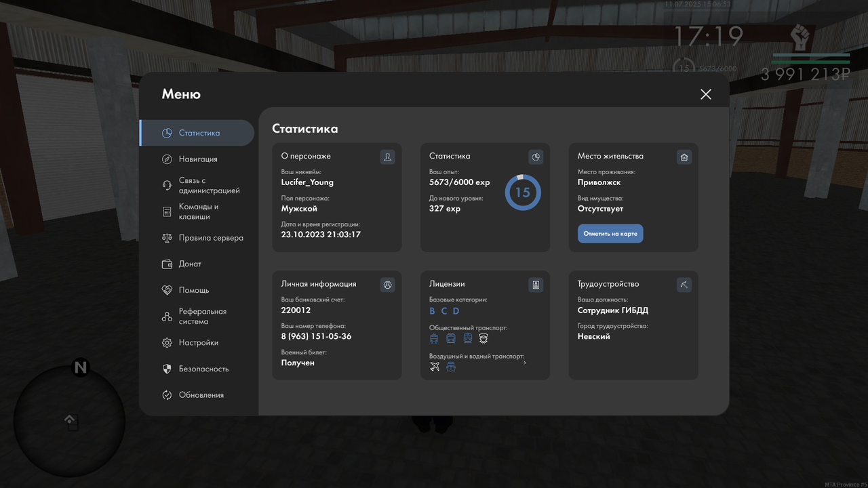Click the raised fist icon in the HUD

point(801,37)
